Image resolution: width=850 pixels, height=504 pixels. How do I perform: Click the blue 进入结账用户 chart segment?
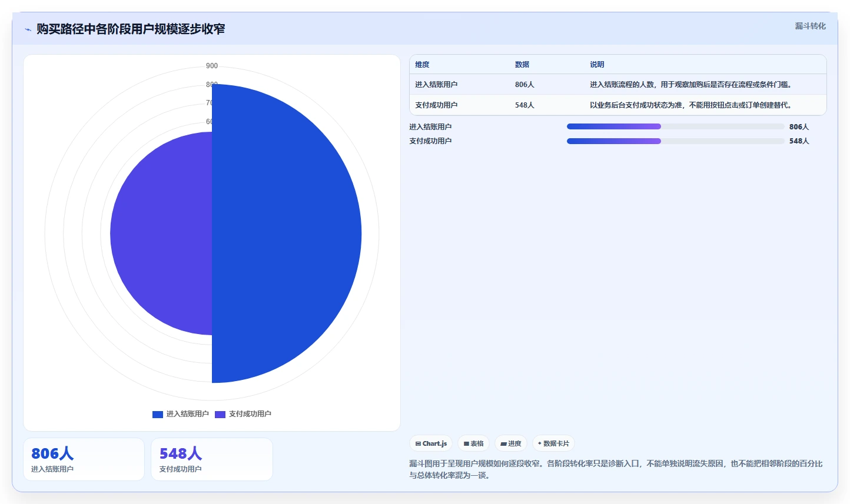point(287,233)
